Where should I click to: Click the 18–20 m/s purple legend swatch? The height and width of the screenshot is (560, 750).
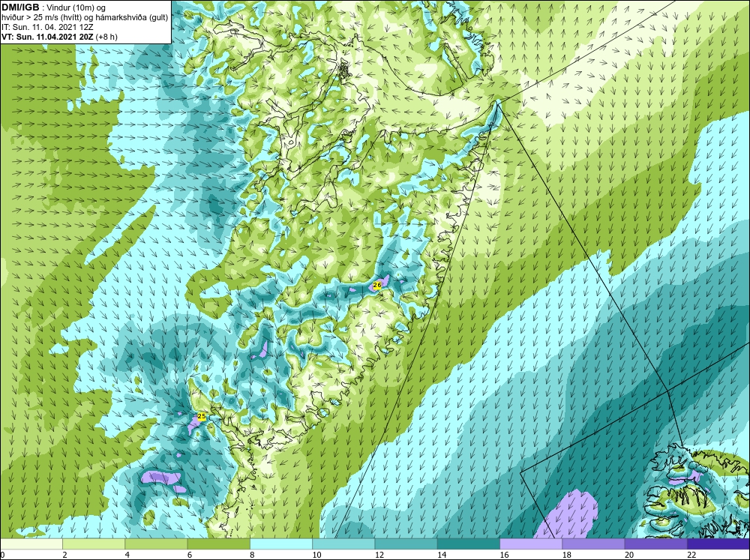coord(593,544)
